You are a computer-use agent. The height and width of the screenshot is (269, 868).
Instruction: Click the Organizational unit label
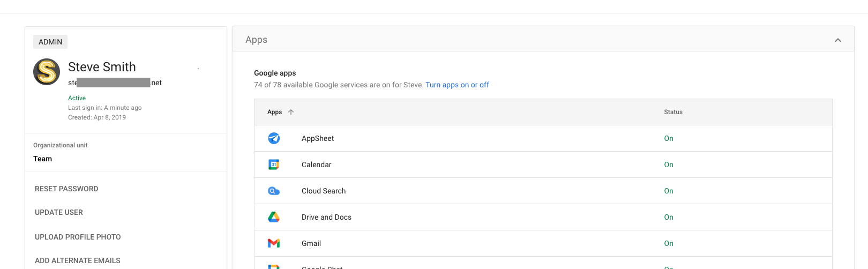click(60, 145)
